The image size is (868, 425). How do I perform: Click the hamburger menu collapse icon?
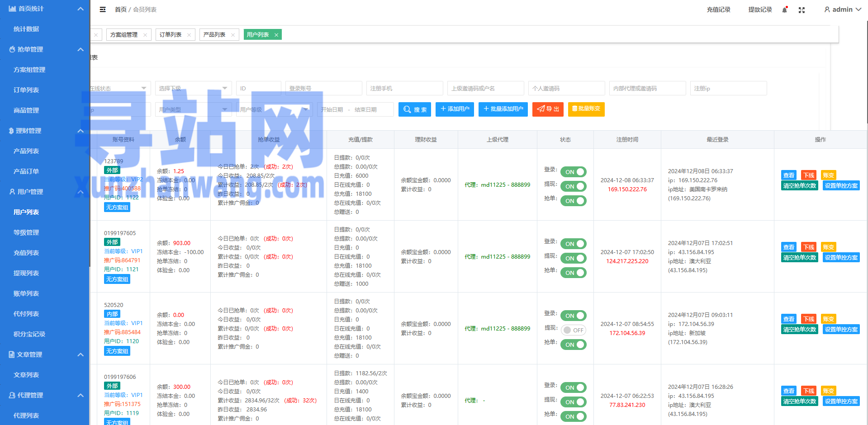click(x=103, y=9)
